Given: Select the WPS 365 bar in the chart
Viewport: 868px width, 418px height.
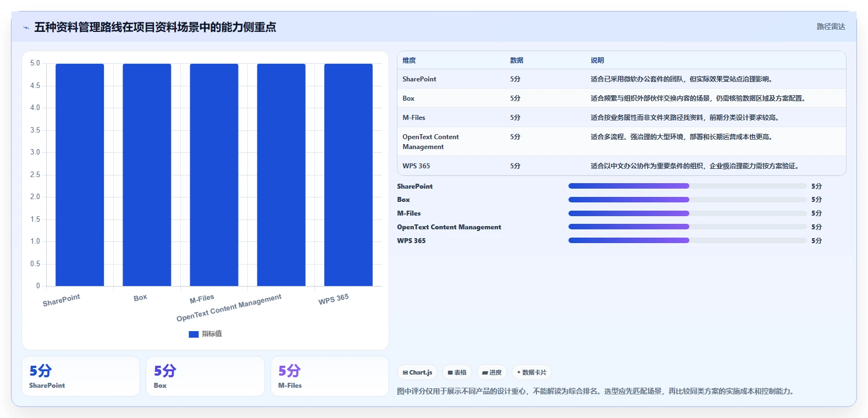Looking at the screenshot, I should [349, 175].
